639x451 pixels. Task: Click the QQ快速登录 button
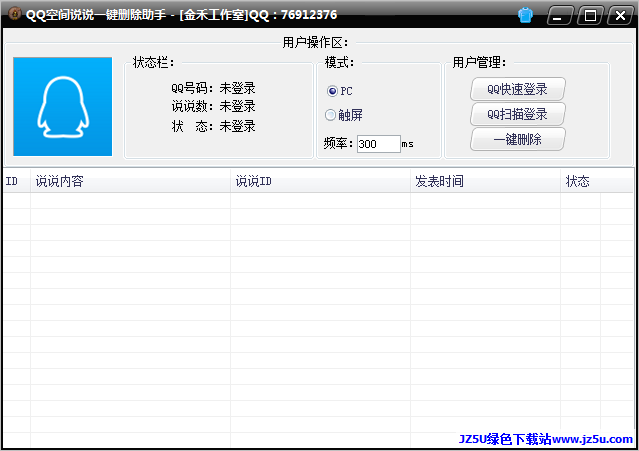point(518,89)
